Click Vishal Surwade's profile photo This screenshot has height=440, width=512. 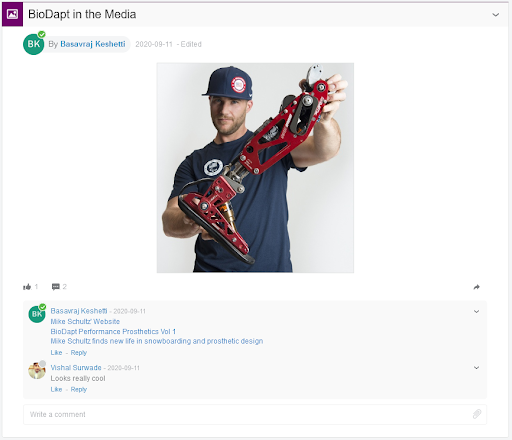[x=37, y=371]
